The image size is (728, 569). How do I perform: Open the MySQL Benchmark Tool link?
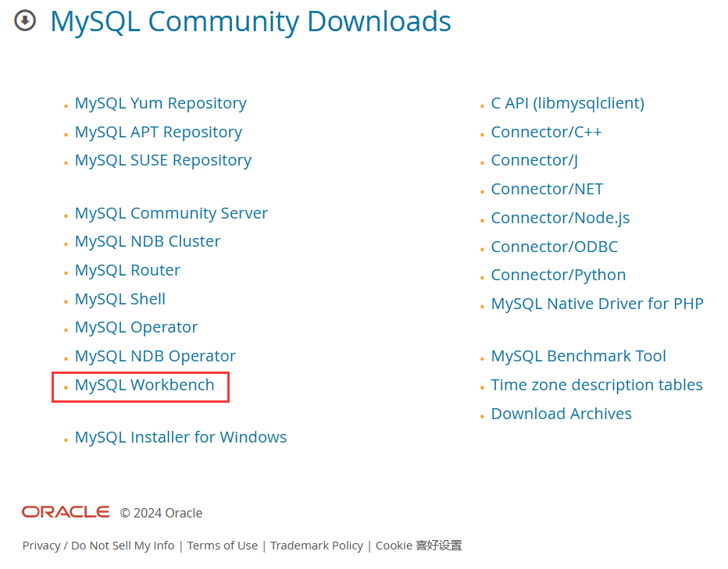point(579,357)
